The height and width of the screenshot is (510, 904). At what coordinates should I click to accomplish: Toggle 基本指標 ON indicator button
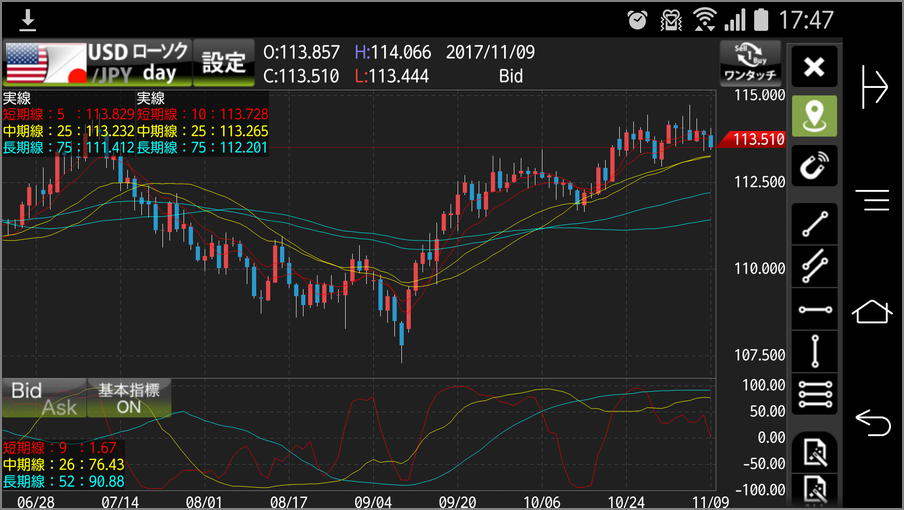[129, 398]
